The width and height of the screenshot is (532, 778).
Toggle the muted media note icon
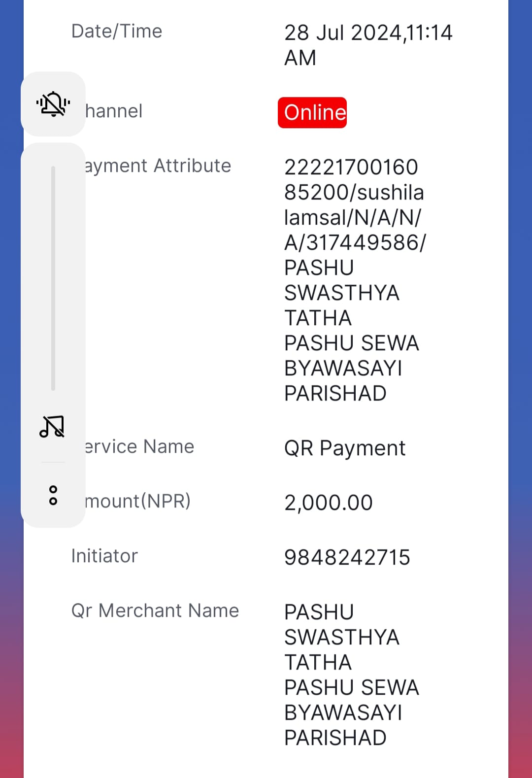click(x=52, y=426)
